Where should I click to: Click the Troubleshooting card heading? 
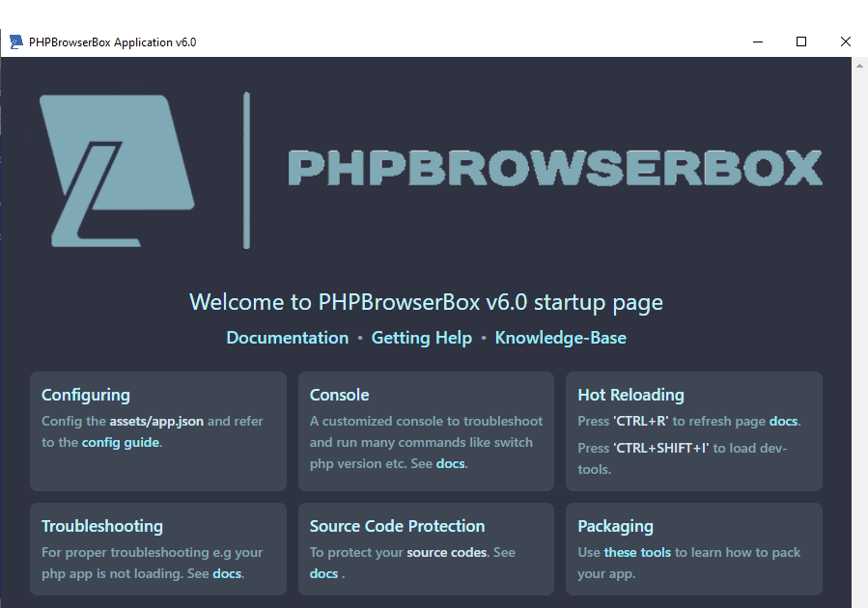102,526
